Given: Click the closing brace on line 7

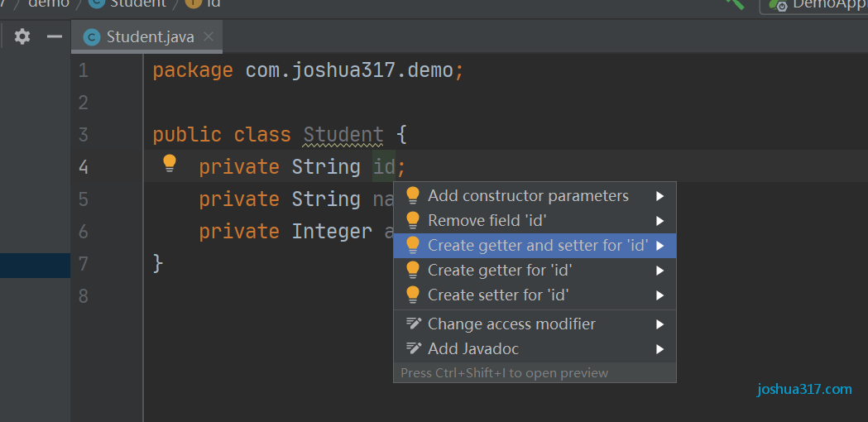Looking at the screenshot, I should (x=158, y=263).
